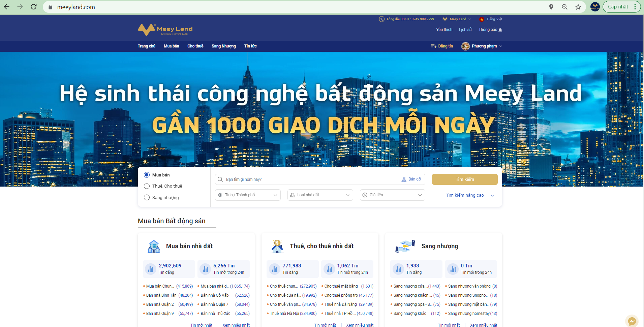This screenshot has width=644, height=327.
Task: Open the Chrome profile avatar
Action: 595,7
